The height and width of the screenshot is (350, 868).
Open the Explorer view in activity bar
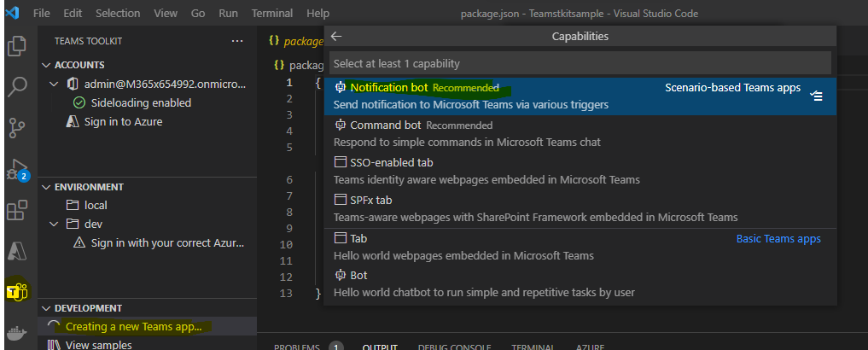coord(17,45)
